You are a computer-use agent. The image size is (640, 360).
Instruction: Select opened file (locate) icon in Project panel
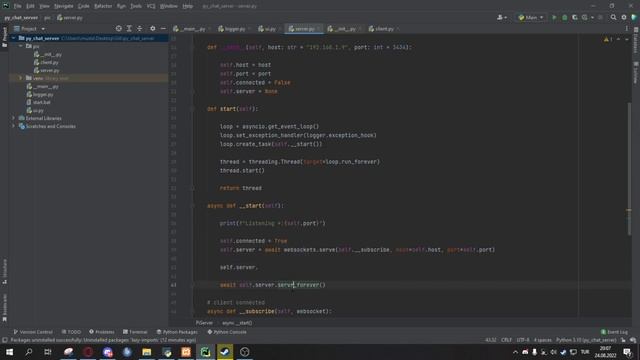118,29
